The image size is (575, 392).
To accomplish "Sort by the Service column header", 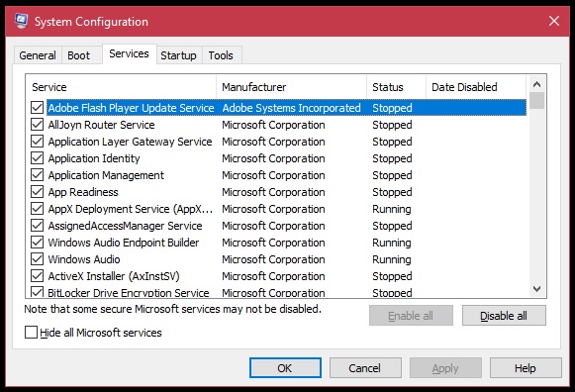I will [121, 87].
